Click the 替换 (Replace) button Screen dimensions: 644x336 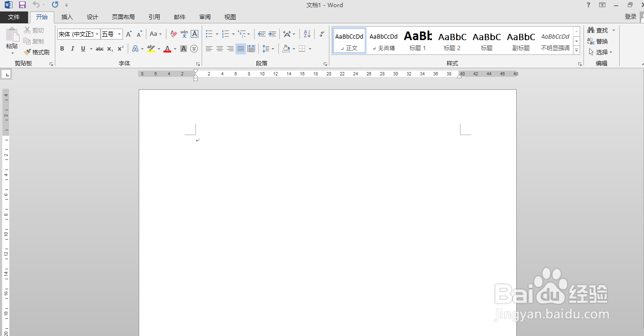tap(598, 41)
